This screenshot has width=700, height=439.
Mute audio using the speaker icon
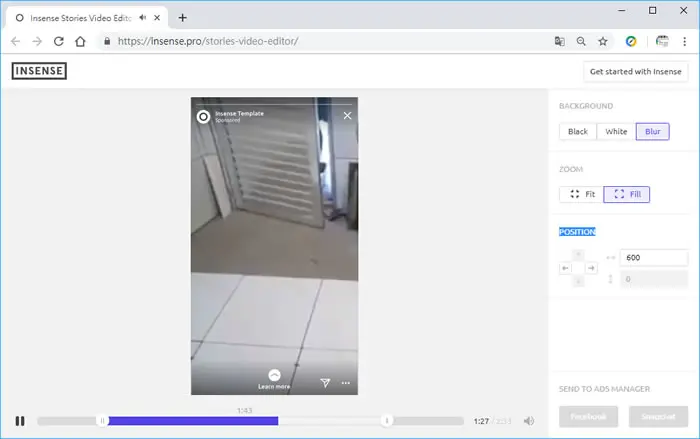[529, 421]
